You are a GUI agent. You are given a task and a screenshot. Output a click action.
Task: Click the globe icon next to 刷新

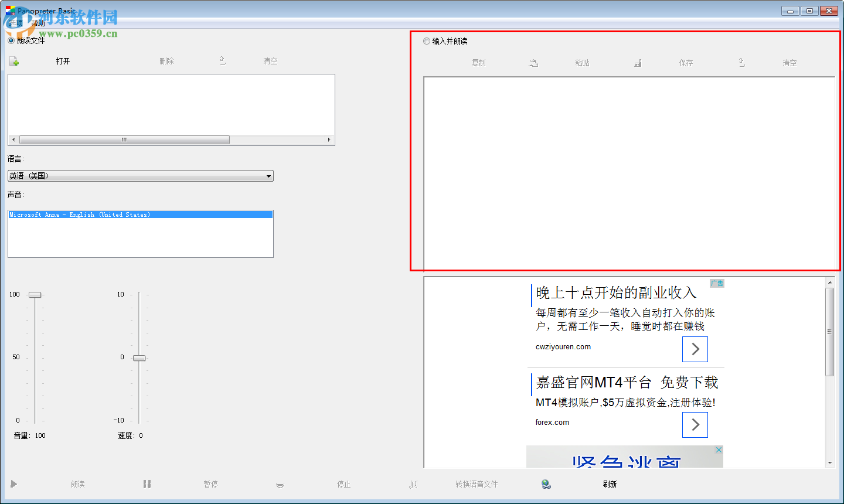pos(546,483)
